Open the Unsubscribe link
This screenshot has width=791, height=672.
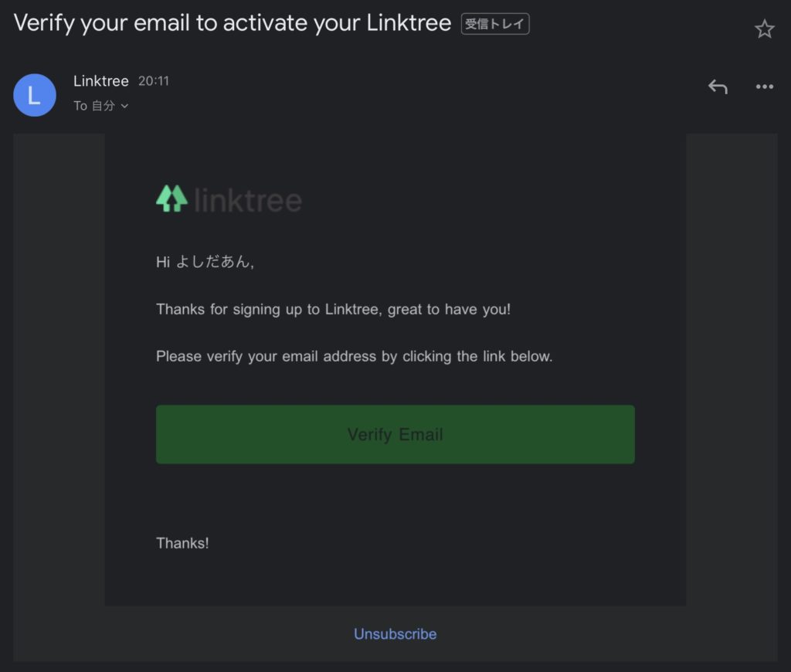(x=395, y=633)
